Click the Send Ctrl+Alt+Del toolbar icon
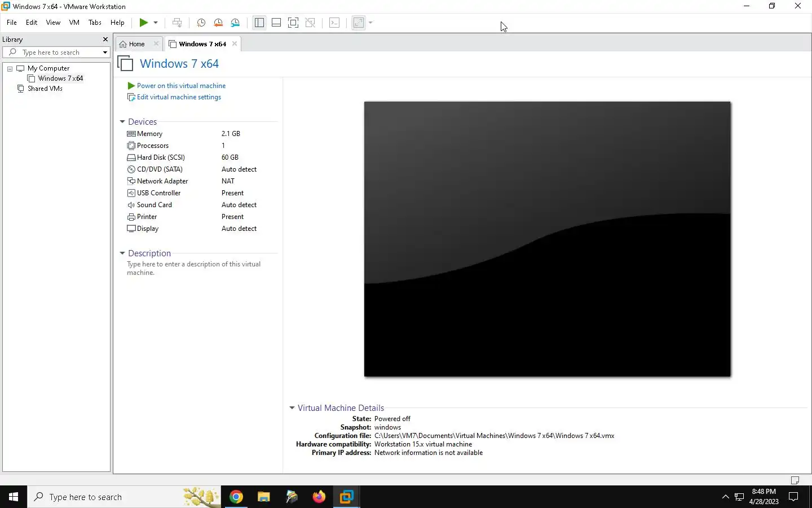Screen dimensions: 812x508 (x=177, y=23)
